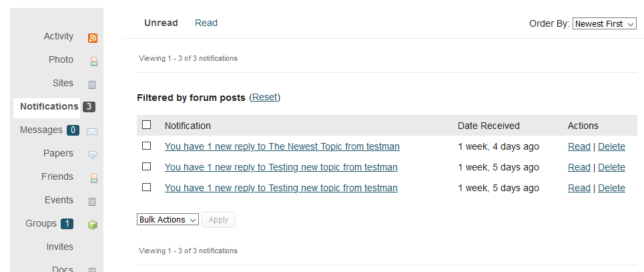Screen dimensions: 644x272
Task: Open the Notifications item in the sidebar
Action: pos(49,106)
